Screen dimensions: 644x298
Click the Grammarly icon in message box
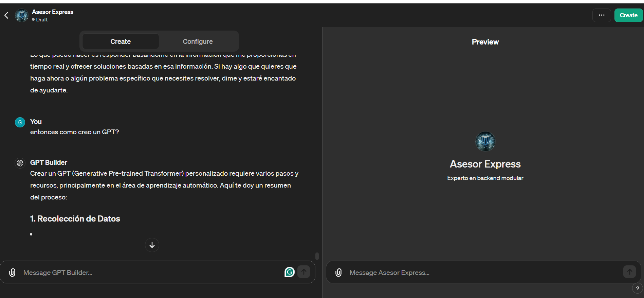[290, 272]
